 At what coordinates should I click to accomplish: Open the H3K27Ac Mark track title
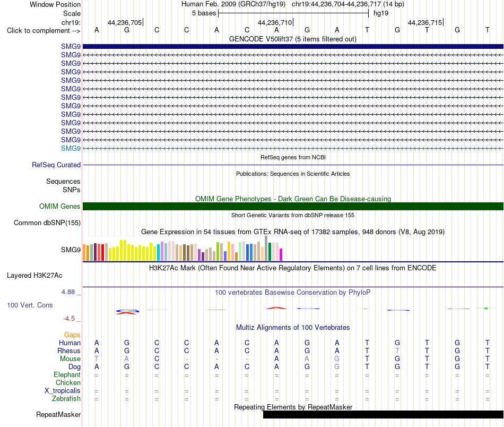point(293,268)
